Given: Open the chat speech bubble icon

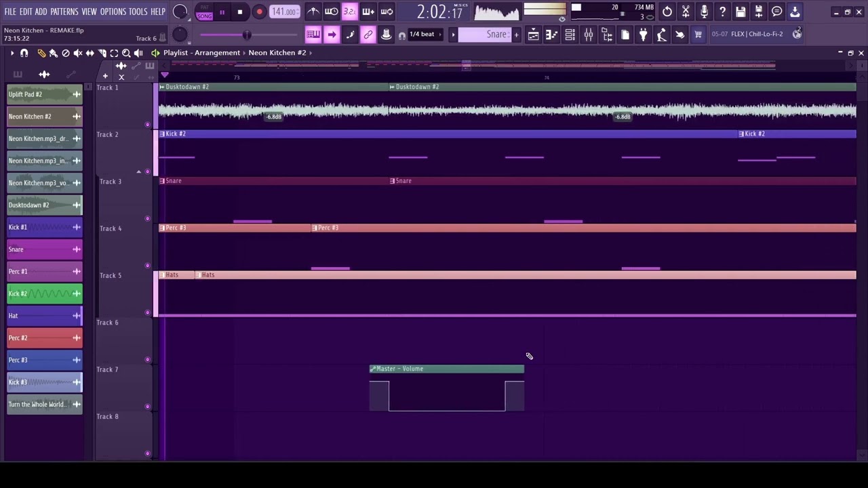Looking at the screenshot, I should point(777,12).
